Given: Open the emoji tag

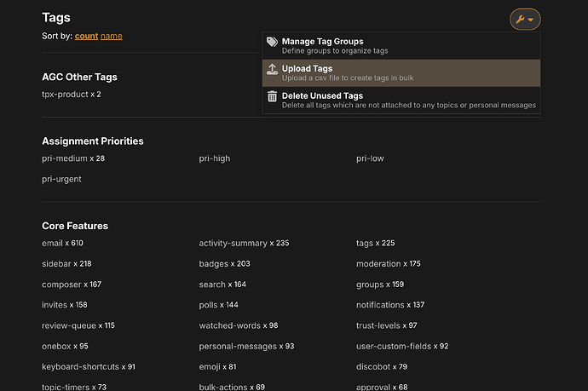Looking at the screenshot, I should pos(210,367).
